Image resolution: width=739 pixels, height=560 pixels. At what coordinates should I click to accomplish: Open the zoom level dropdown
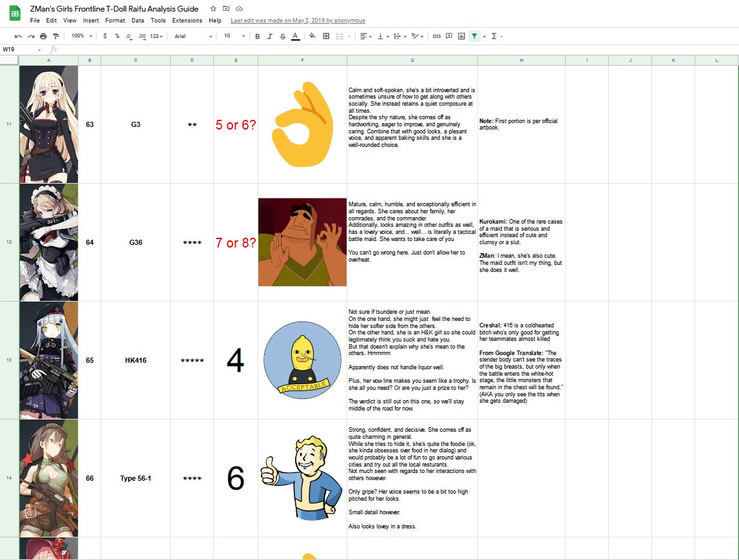coord(82,36)
